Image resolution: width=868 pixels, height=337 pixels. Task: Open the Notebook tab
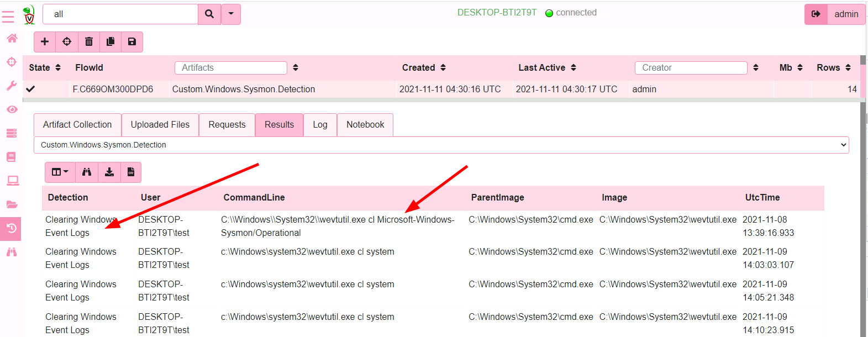click(365, 125)
